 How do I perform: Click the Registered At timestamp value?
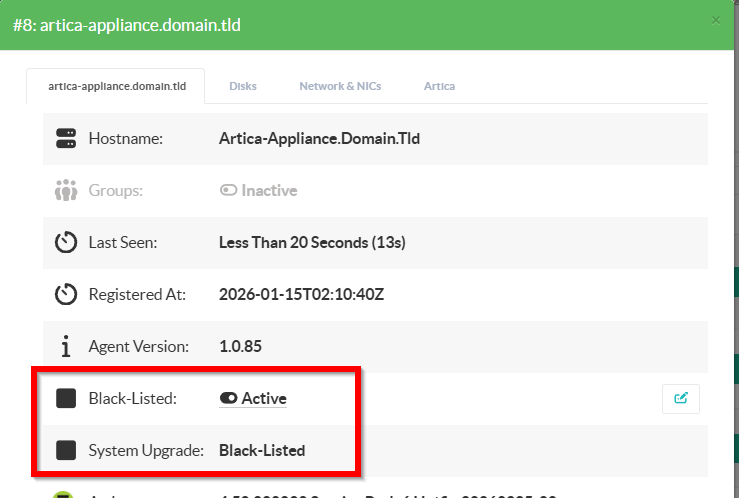click(x=300, y=294)
